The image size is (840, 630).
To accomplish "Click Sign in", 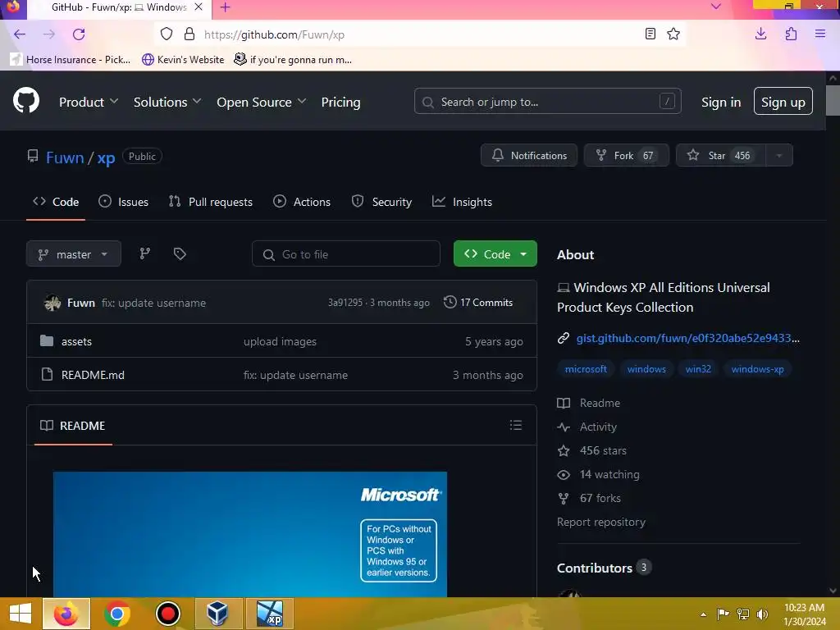I will [721, 102].
